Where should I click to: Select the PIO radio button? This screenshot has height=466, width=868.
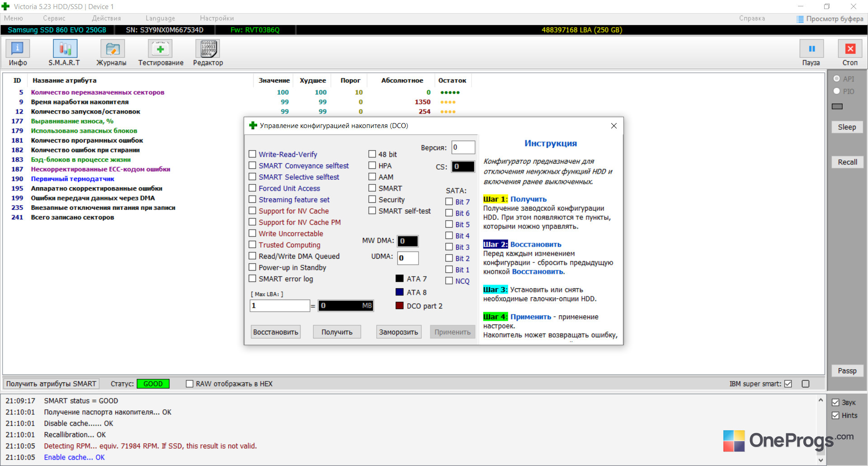coord(836,91)
